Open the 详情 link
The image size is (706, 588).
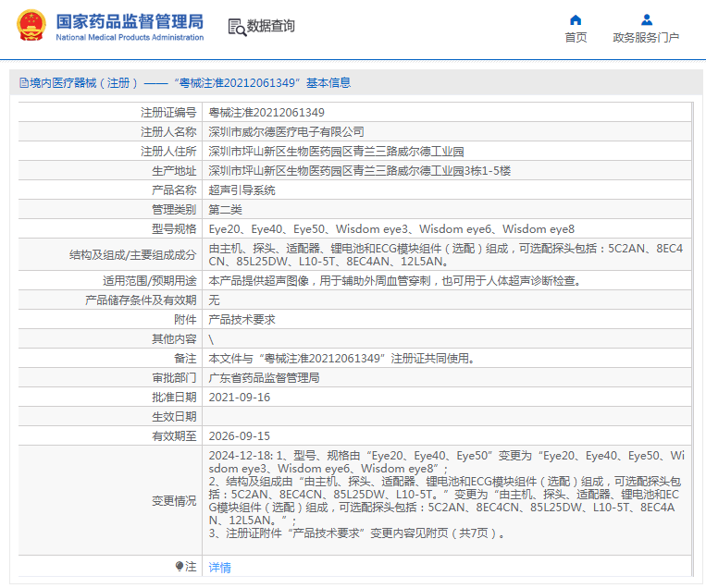tap(219, 568)
